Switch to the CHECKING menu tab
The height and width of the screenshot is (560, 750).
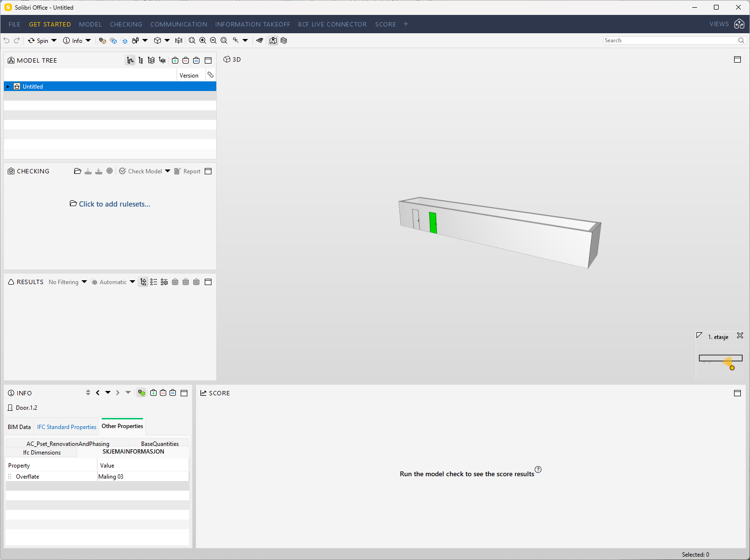(x=126, y=24)
